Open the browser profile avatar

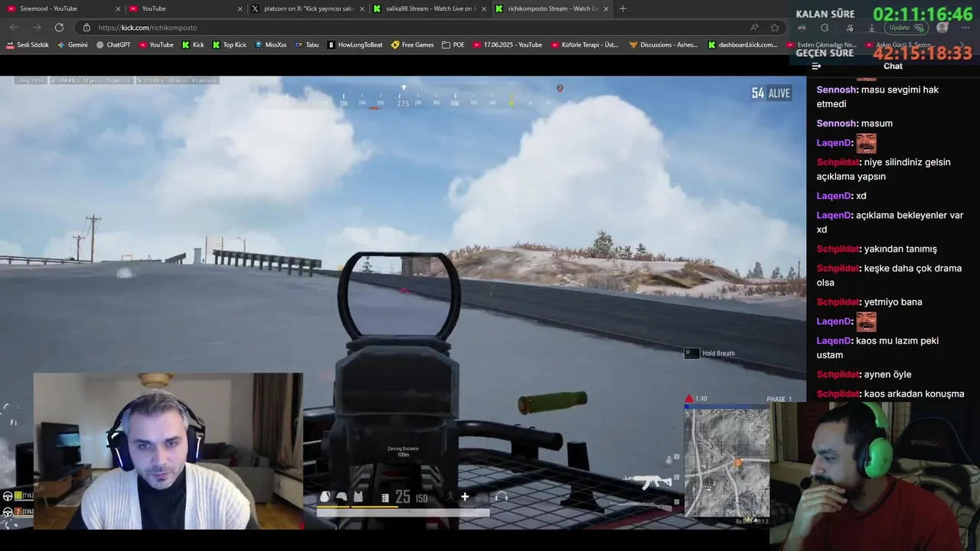tap(942, 28)
